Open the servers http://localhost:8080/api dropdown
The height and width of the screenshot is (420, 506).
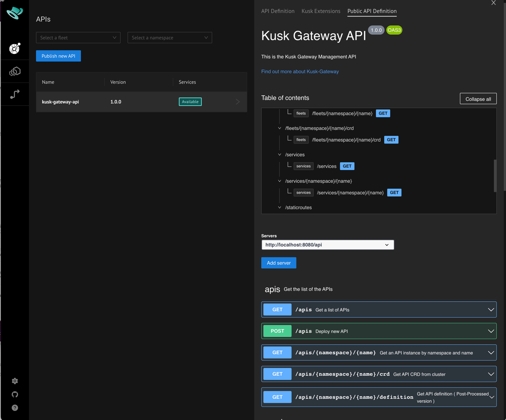(328, 245)
